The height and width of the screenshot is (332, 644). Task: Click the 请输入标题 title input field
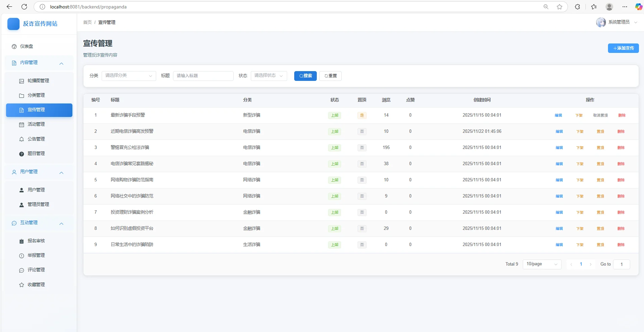(203, 76)
